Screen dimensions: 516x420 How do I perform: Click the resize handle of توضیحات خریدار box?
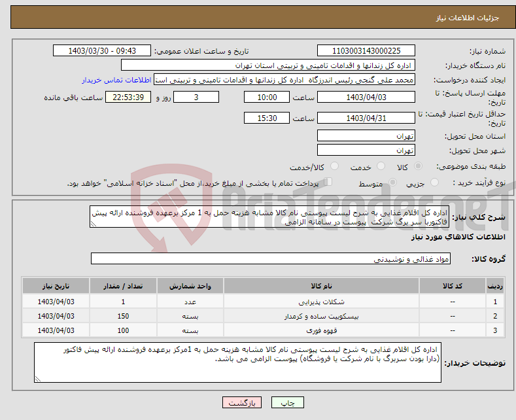38,379
